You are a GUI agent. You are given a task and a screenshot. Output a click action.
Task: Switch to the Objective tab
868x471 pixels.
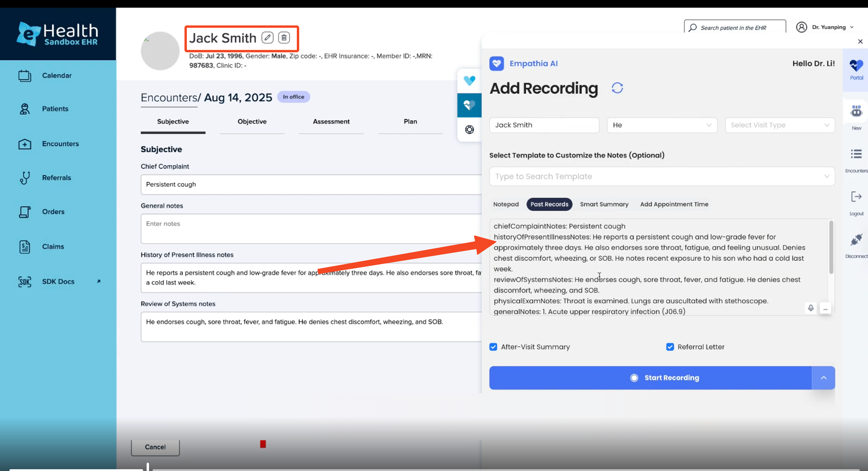point(252,121)
